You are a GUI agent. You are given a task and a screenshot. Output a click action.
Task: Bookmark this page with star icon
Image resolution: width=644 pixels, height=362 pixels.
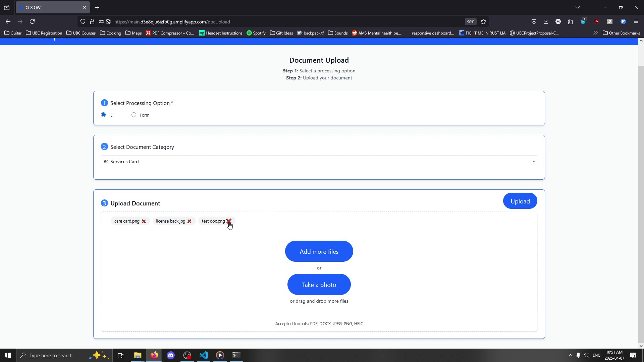483,22
